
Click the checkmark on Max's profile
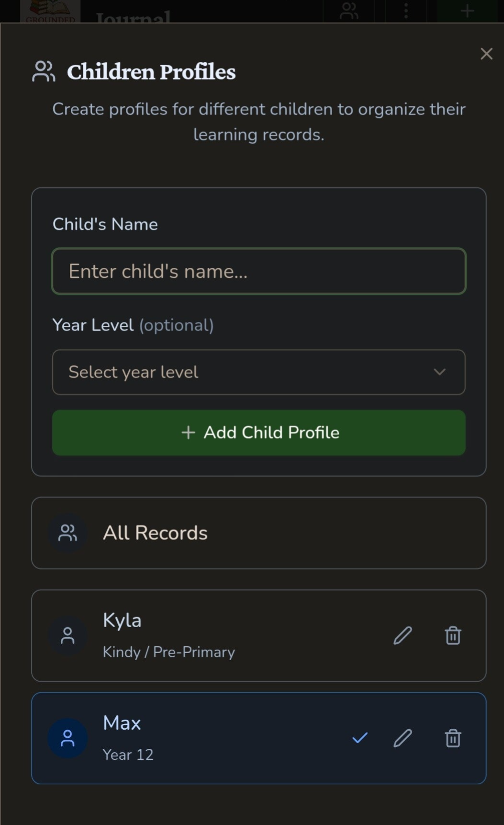click(x=360, y=738)
